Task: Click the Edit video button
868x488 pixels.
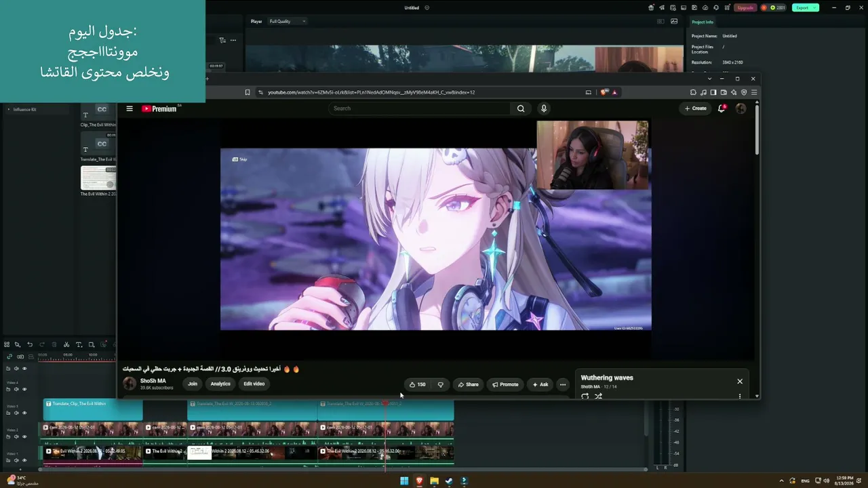Action: tap(254, 384)
